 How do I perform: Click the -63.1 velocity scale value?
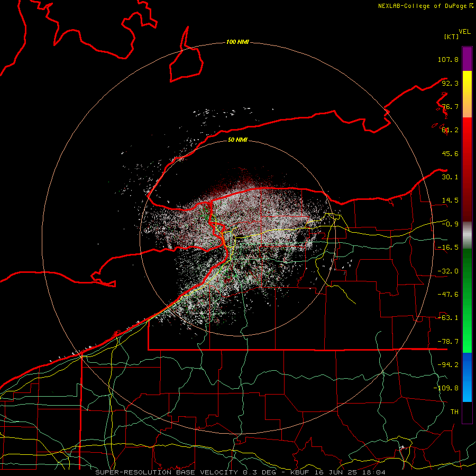point(448,318)
